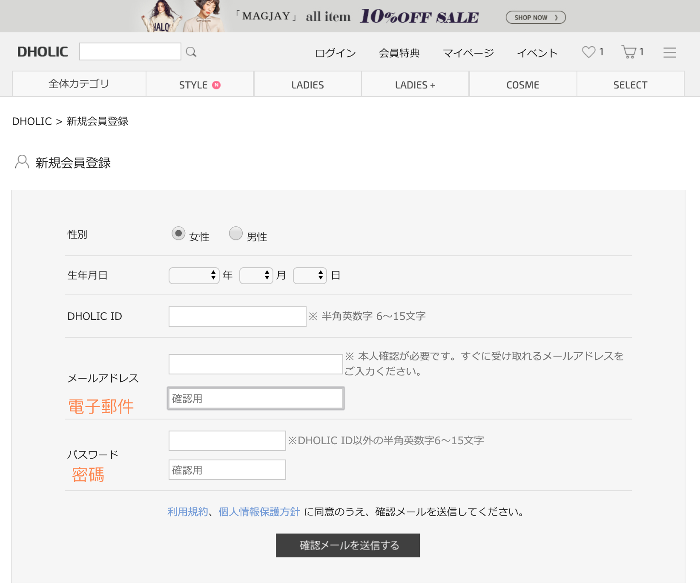The width and height of the screenshot is (700, 588).
Task: Click the SHOP NOW banner button
Action: 535,17
